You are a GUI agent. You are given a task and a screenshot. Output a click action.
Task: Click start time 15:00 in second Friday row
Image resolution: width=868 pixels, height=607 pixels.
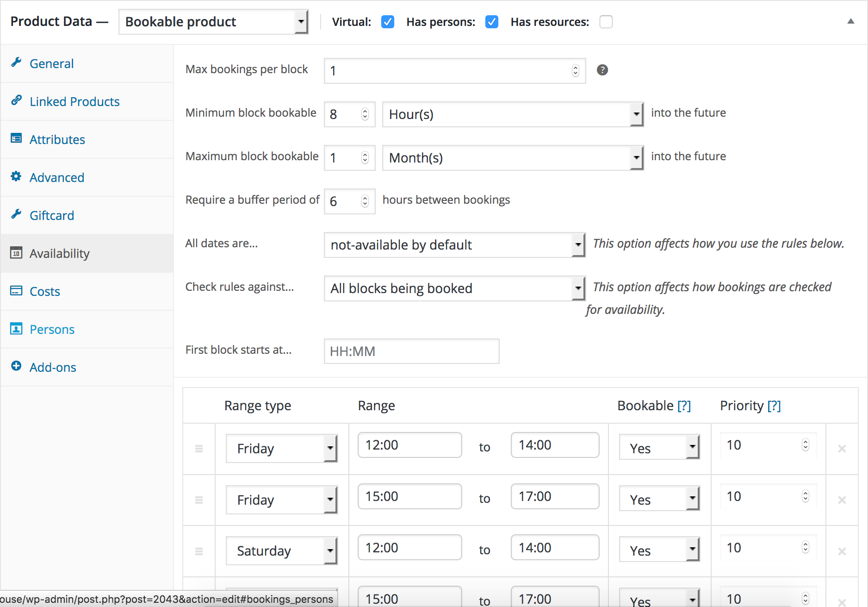coord(409,496)
